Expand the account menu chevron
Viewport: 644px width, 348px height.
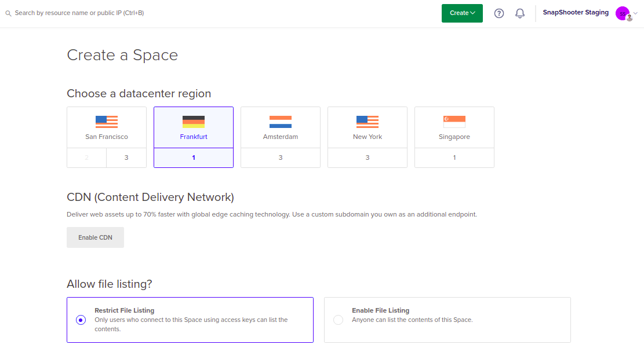pyautogui.click(x=635, y=13)
